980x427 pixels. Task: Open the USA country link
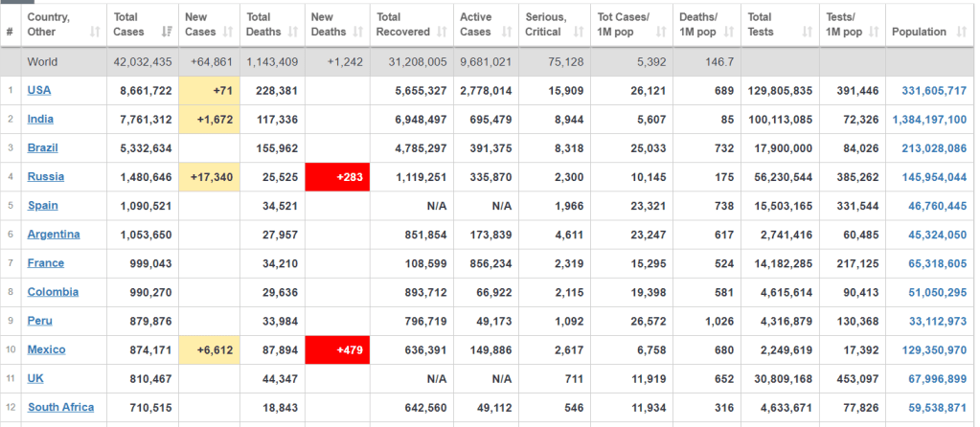[x=39, y=90]
